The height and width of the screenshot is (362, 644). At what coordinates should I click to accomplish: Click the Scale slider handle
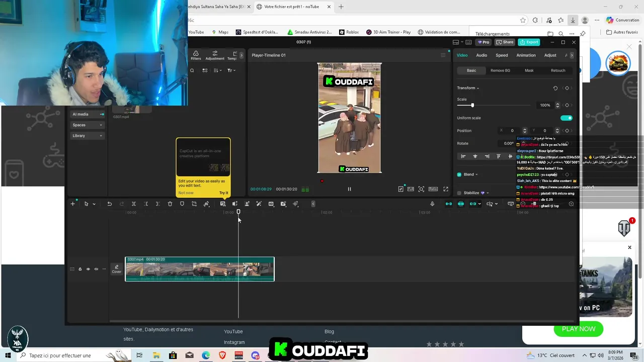472,105
